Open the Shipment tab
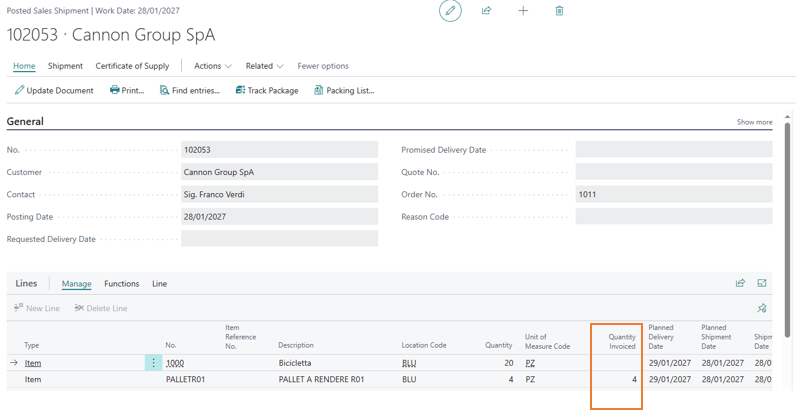This screenshot has width=801, height=418. (x=65, y=66)
